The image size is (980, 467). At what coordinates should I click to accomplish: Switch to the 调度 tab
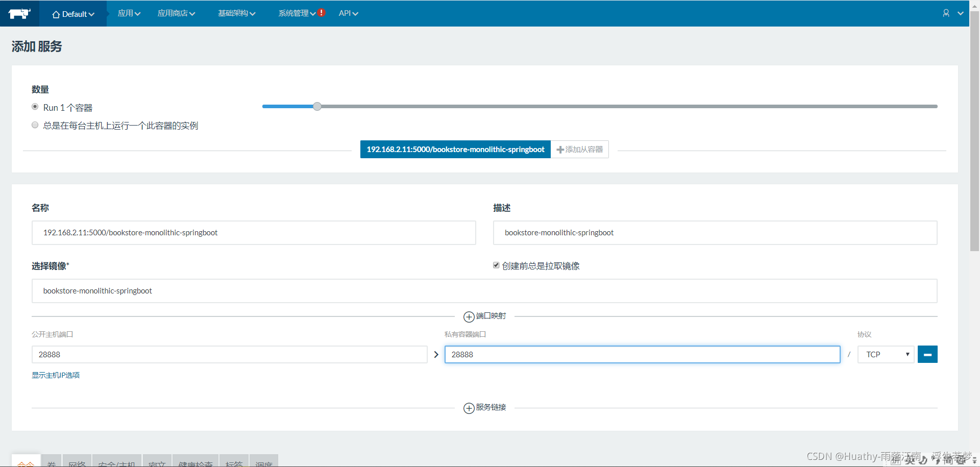(x=264, y=461)
